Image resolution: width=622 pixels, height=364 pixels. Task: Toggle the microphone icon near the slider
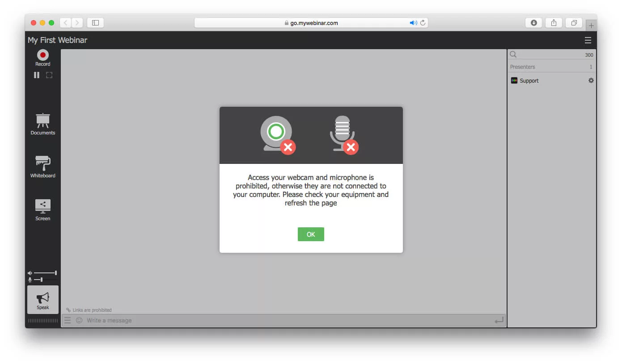click(x=30, y=280)
